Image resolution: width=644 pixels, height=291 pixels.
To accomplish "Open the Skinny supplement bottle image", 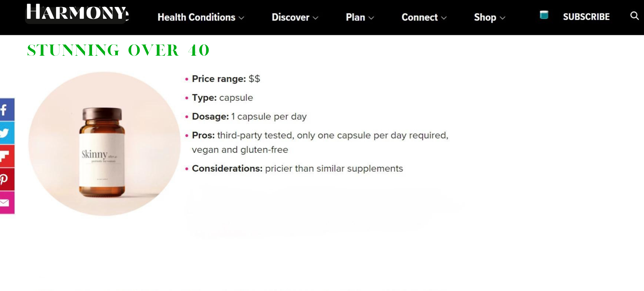I will 104,144.
